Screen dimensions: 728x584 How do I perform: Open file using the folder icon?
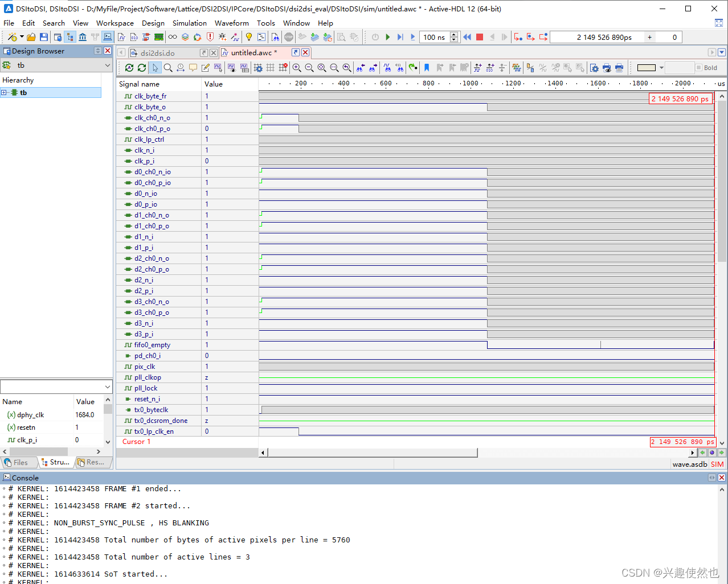(31, 37)
